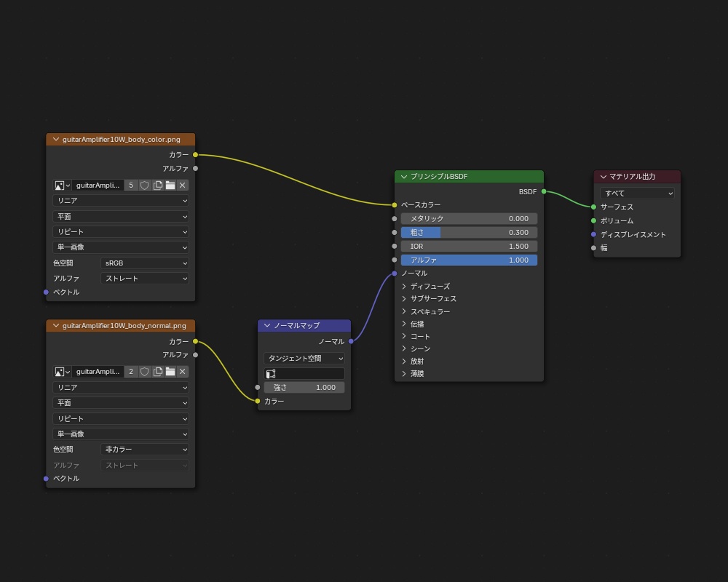728x582 pixels.
Task: Click ベースカラー input socket
Action: (x=395, y=205)
